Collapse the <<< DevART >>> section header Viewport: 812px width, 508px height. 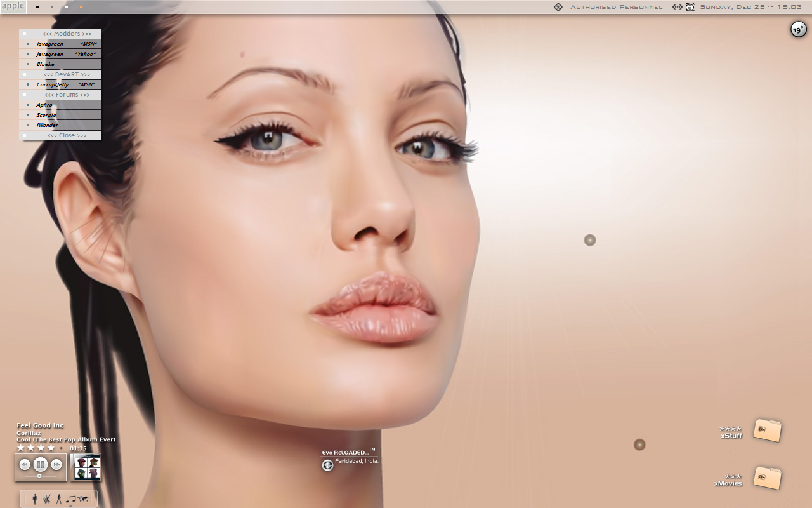pos(60,74)
